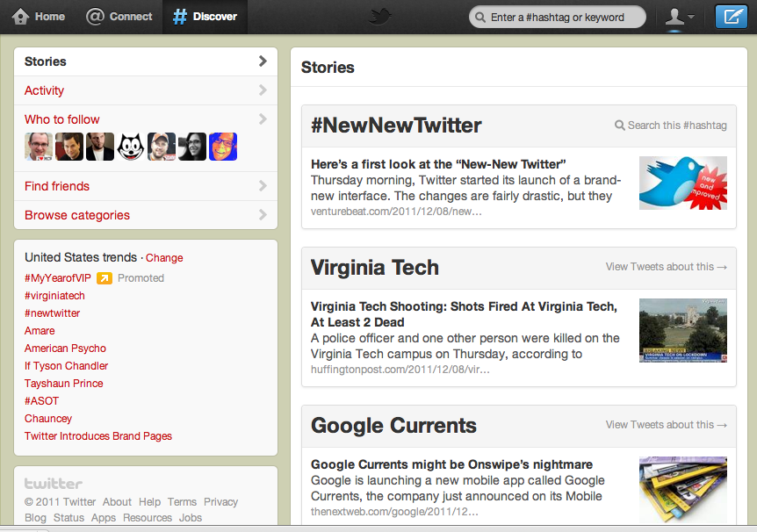Select the Connect tab label
757x532 pixels.
(x=131, y=17)
